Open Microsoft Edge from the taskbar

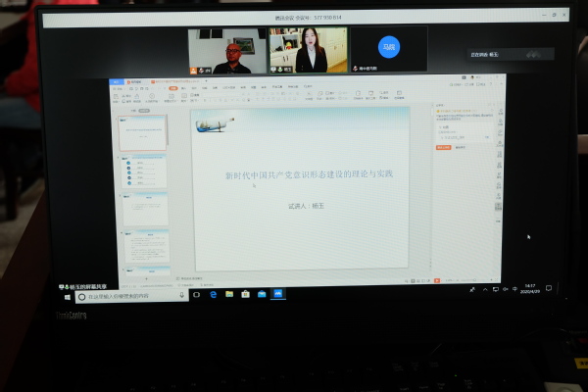click(x=212, y=294)
